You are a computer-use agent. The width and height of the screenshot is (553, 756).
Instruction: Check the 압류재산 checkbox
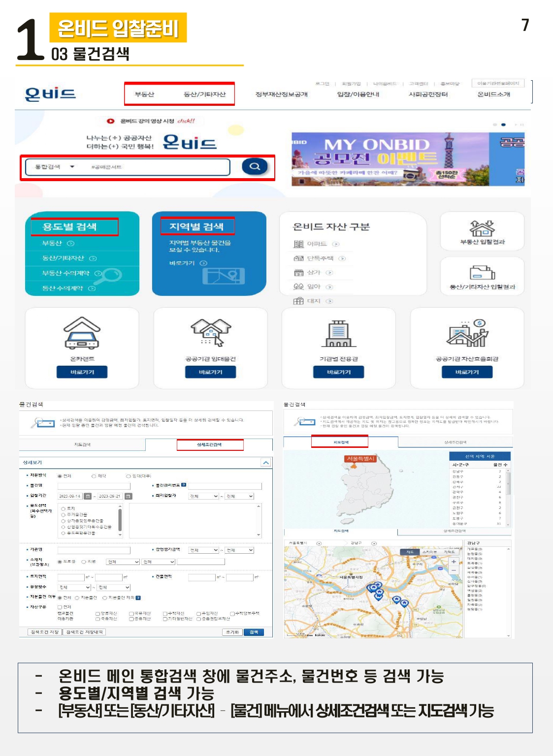98,613
